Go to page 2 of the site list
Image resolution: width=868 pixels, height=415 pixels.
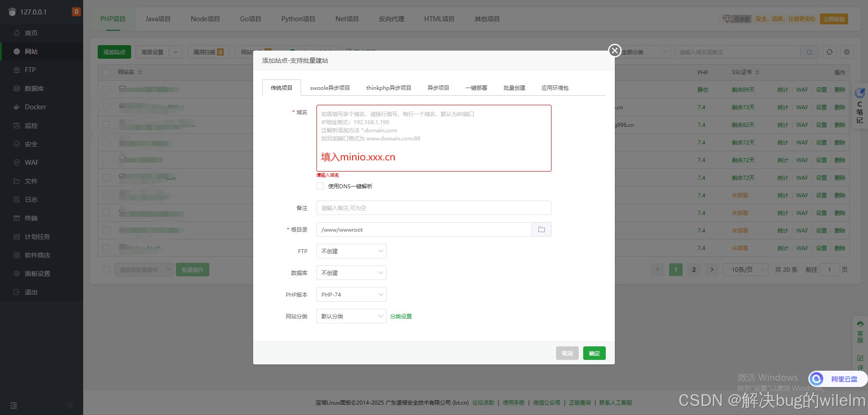[693, 270]
